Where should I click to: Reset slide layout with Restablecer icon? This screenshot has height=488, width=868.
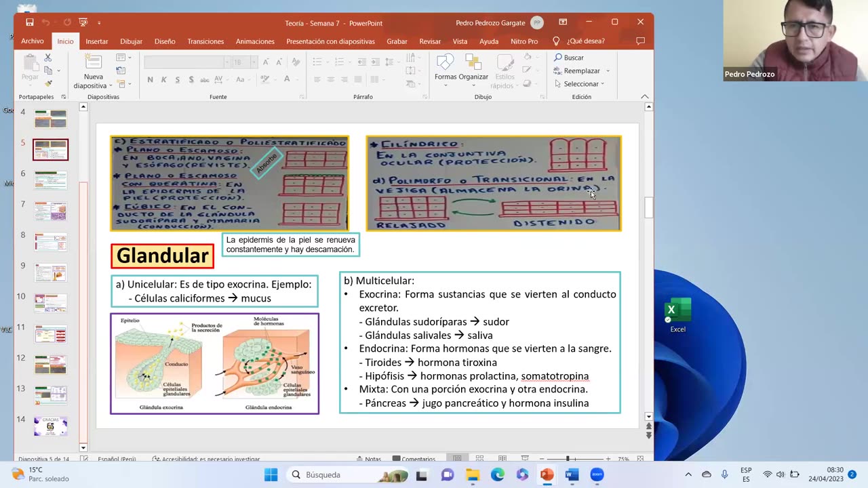coord(121,70)
